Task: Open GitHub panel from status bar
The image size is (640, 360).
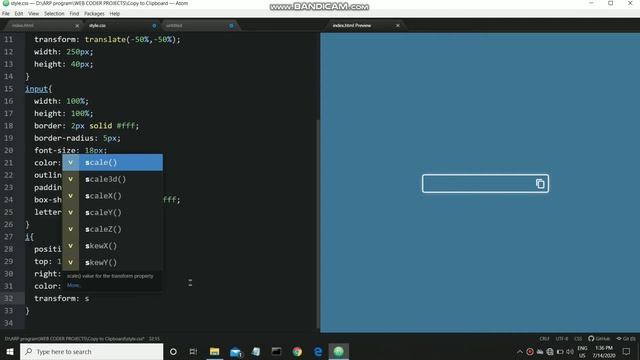Action: (x=599, y=339)
